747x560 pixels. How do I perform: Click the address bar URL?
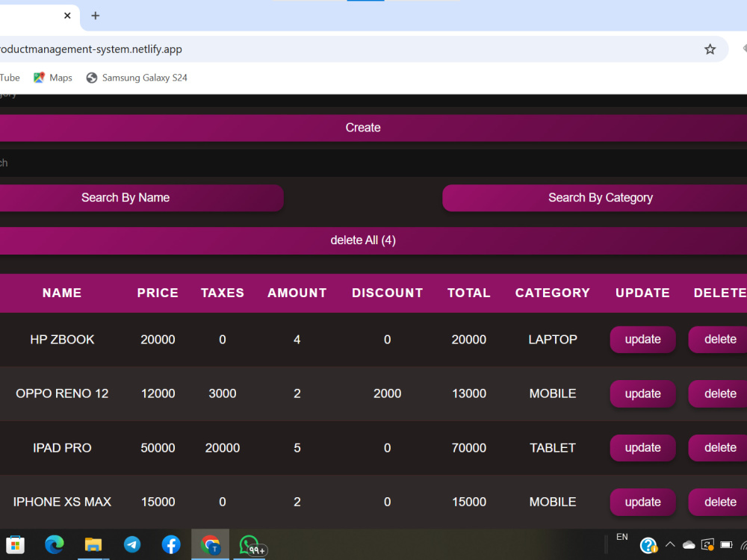[x=90, y=49]
